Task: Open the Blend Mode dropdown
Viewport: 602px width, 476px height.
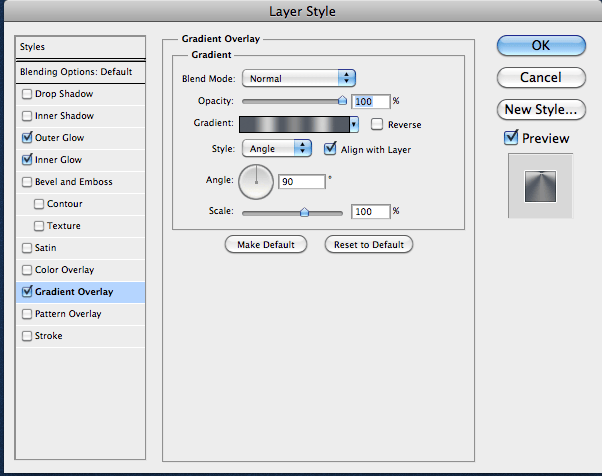Action: (299, 78)
